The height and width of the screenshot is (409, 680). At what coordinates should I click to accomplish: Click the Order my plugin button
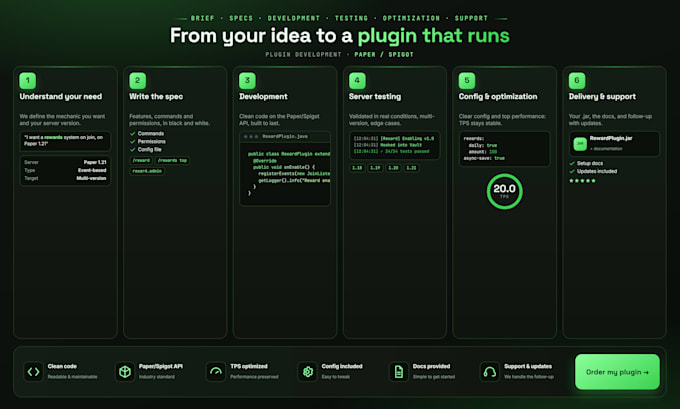click(x=617, y=372)
